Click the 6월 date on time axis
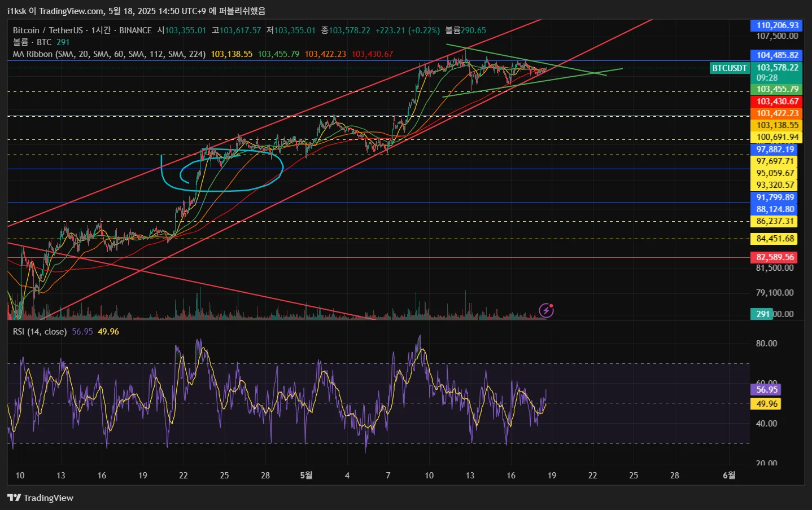Screen dimensions: 812x510 coord(729,476)
